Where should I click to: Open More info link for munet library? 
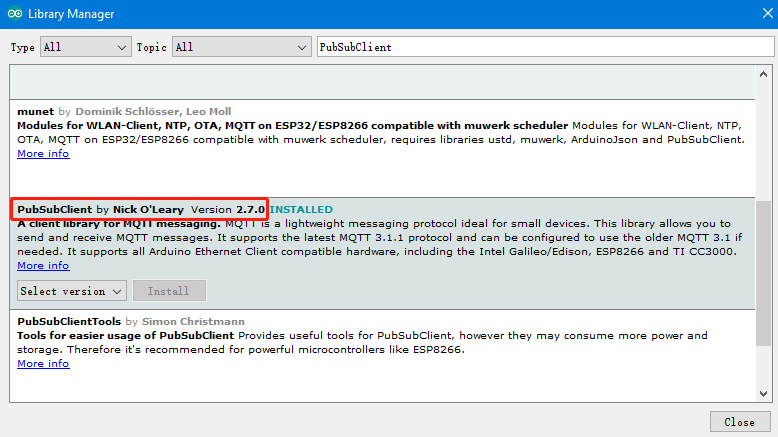click(43, 154)
